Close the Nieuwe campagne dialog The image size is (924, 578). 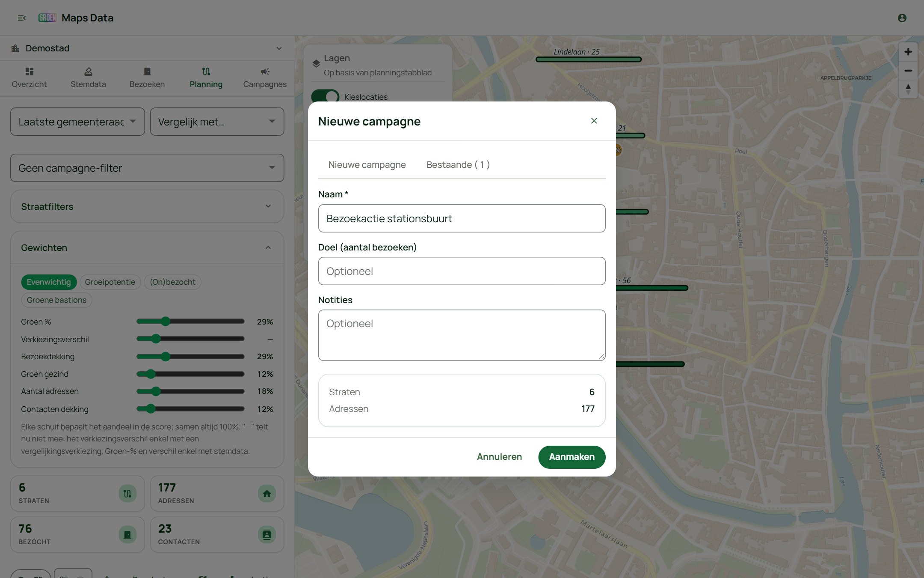[594, 121]
